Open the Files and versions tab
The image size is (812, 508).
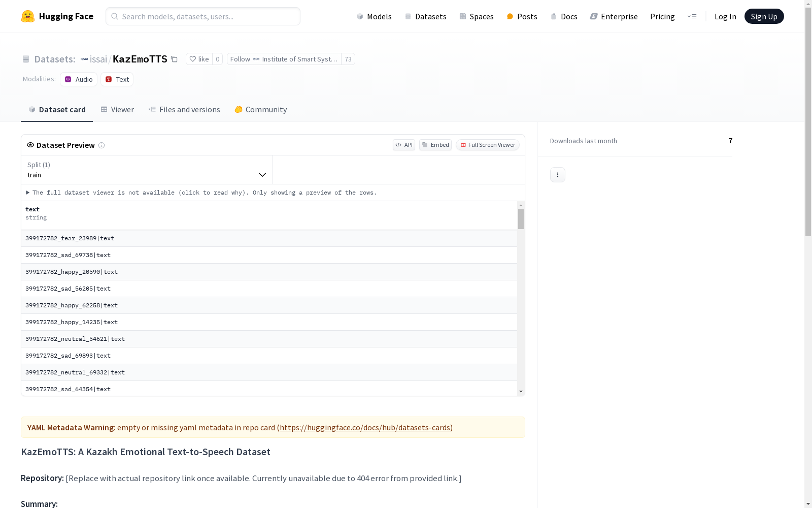pos(184,110)
